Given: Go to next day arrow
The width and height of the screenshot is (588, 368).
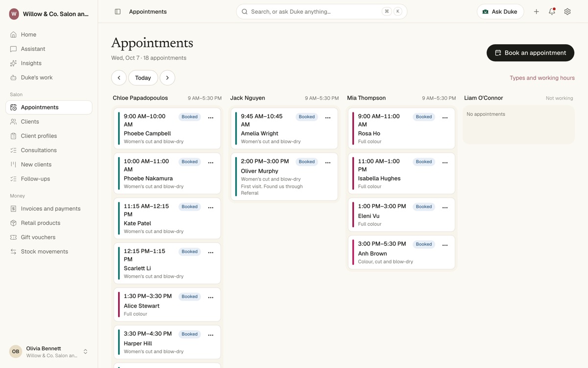Looking at the screenshot, I should 168,78.
